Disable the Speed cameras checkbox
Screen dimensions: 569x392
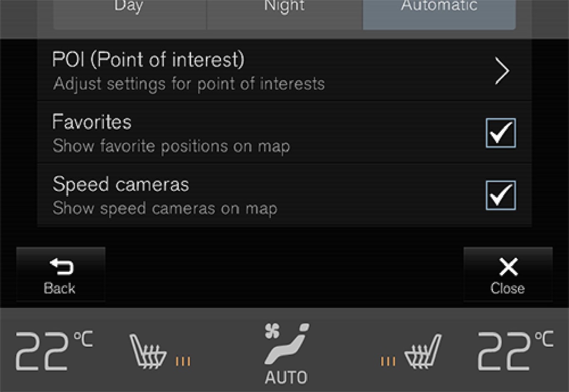click(x=500, y=195)
